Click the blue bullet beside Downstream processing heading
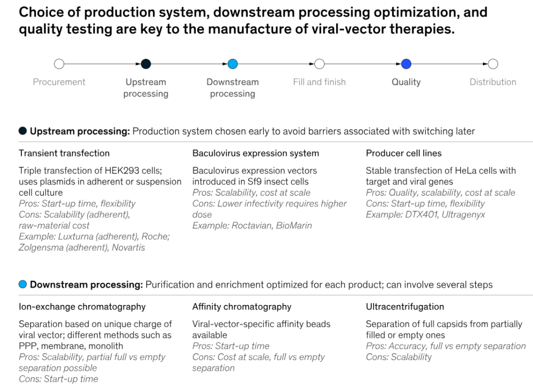This screenshot has height=392, width=533. point(23,284)
